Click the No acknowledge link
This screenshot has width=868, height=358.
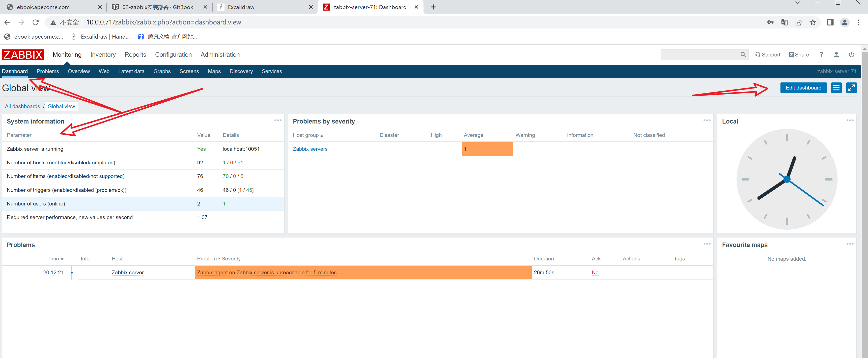(x=595, y=273)
